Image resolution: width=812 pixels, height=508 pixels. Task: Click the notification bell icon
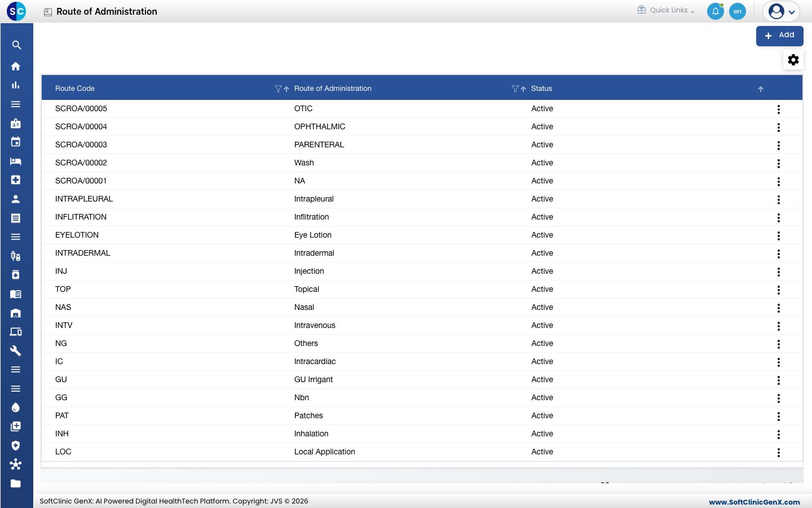(x=715, y=11)
